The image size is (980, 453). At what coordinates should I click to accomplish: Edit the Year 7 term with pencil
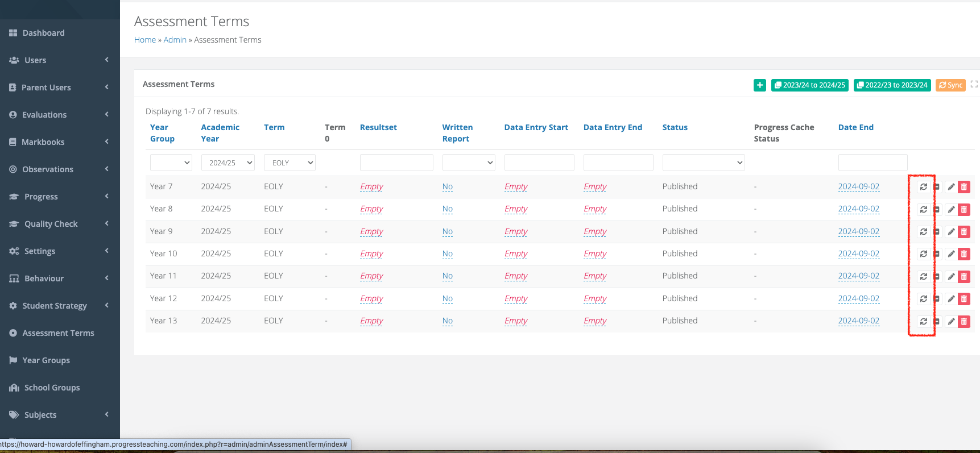[951, 187]
